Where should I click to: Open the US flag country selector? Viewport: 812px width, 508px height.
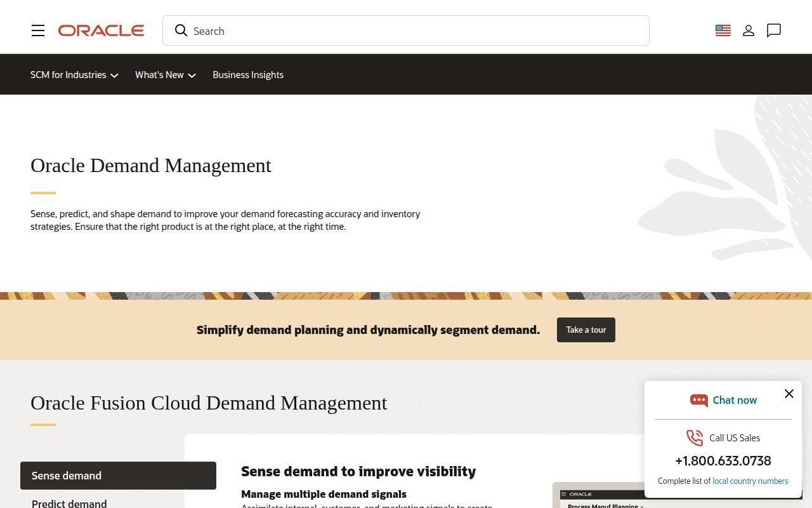click(x=723, y=30)
